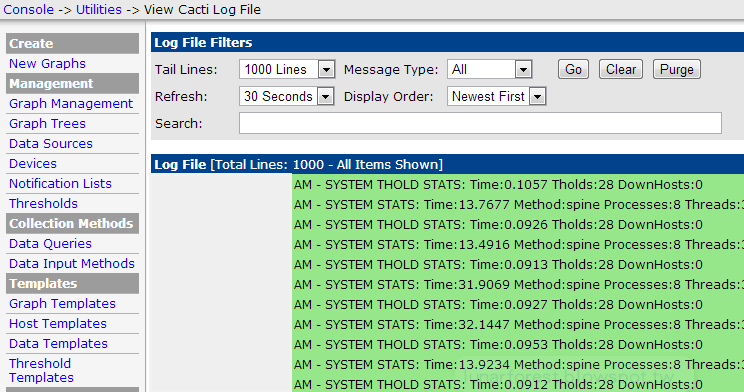Select log line with Time:13.9234
The height and width of the screenshot is (392, 744).
(x=518, y=364)
